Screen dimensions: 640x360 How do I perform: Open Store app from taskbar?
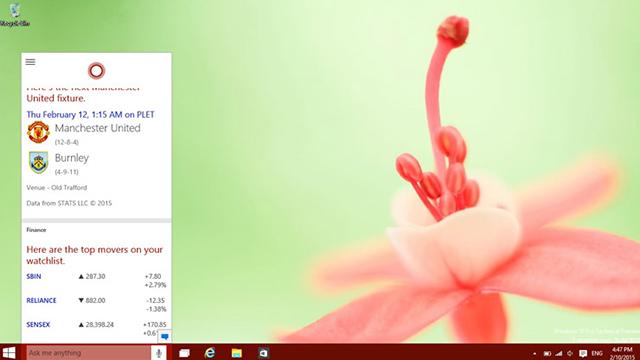264,353
